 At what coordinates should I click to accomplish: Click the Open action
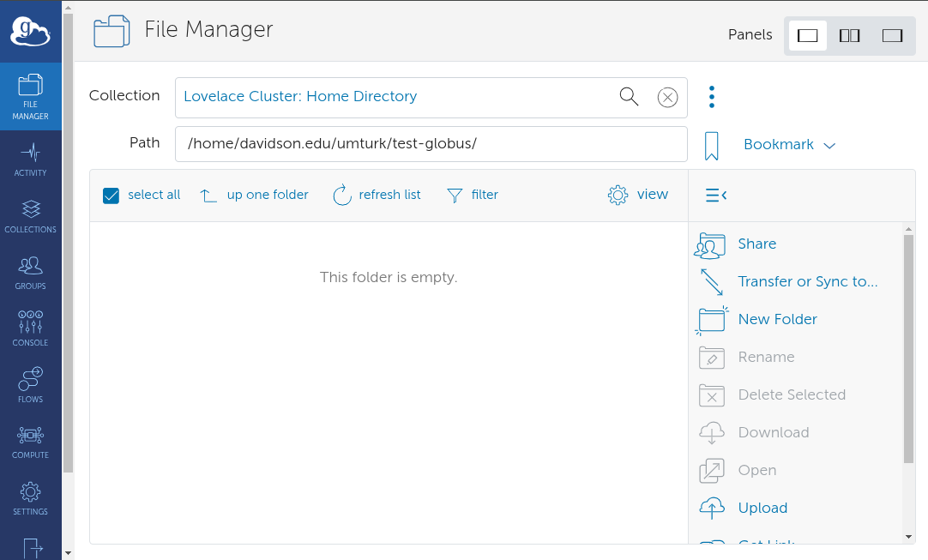click(x=738, y=471)
